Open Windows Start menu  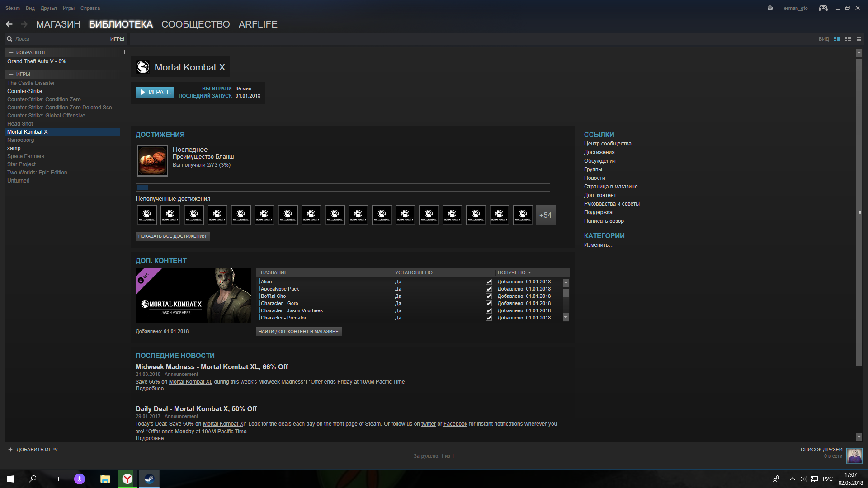(x=11, y=479)
